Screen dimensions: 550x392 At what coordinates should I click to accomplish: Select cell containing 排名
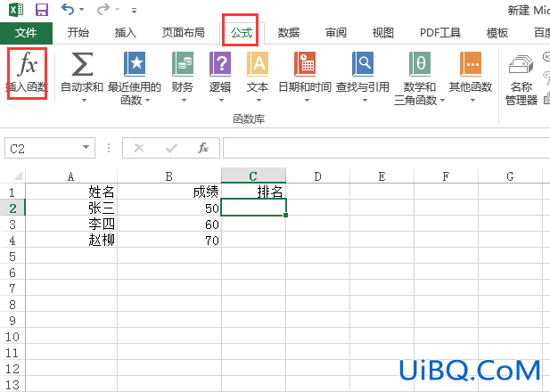point(253,192)
